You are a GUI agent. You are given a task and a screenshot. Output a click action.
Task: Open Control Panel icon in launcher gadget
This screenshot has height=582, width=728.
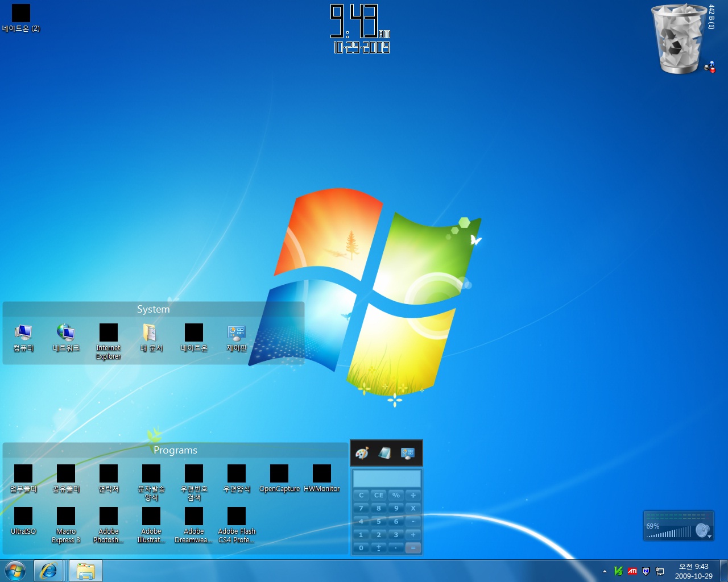(408, 453)
